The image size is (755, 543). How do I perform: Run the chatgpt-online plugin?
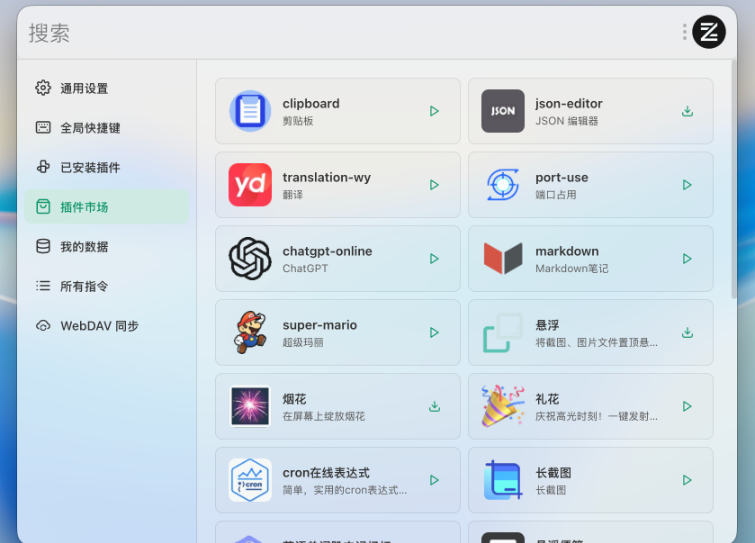pyautogui.click(x=434, y=259)
